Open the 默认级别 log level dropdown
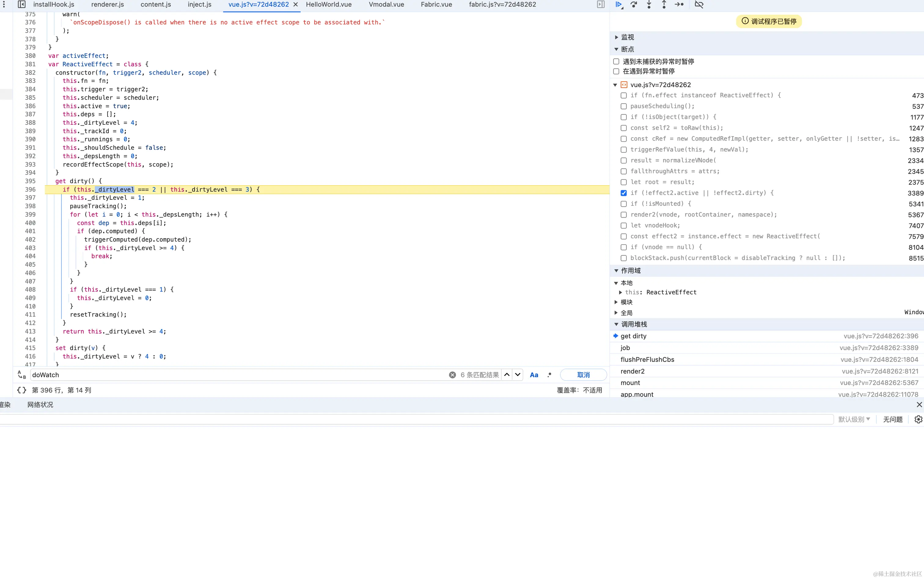 (854, 419)
